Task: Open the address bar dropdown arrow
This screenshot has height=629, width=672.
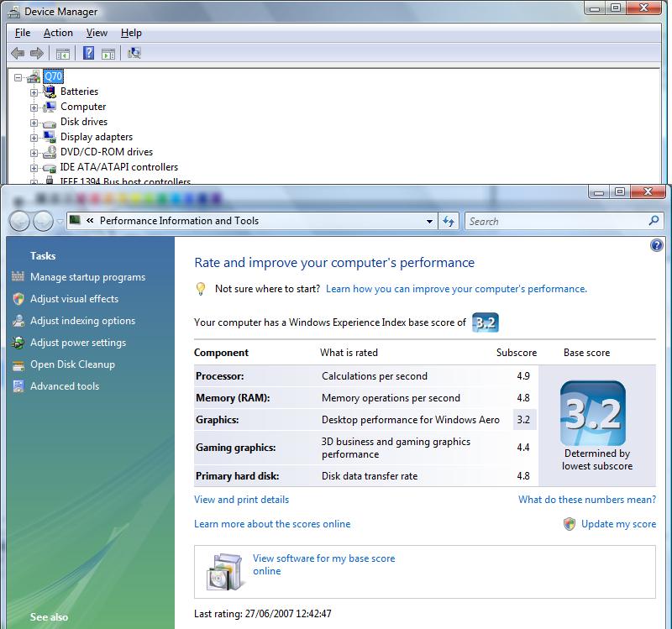Action: tap(429, 222)
